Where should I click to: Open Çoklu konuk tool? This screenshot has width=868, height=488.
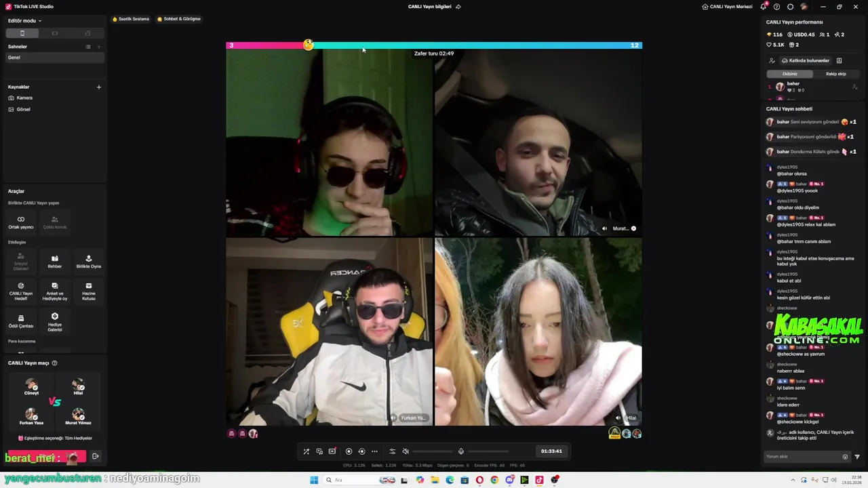click(55, 222)
